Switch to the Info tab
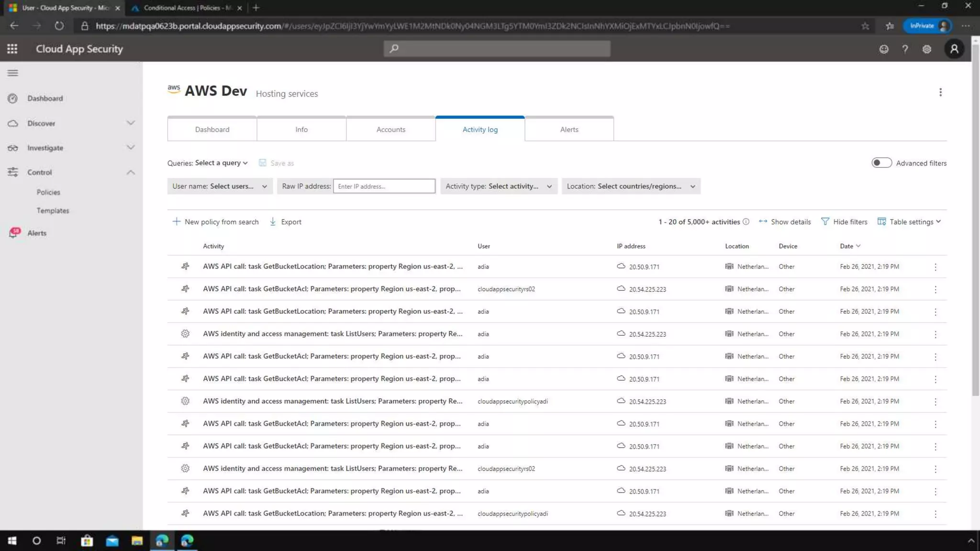The width and height of the screenshot is (980, 551). [301, 129]
